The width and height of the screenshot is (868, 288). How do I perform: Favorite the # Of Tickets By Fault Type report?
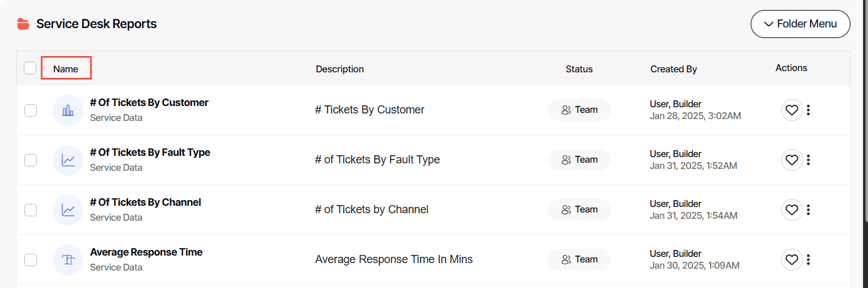pyautogui.click(x=791, y=160)
